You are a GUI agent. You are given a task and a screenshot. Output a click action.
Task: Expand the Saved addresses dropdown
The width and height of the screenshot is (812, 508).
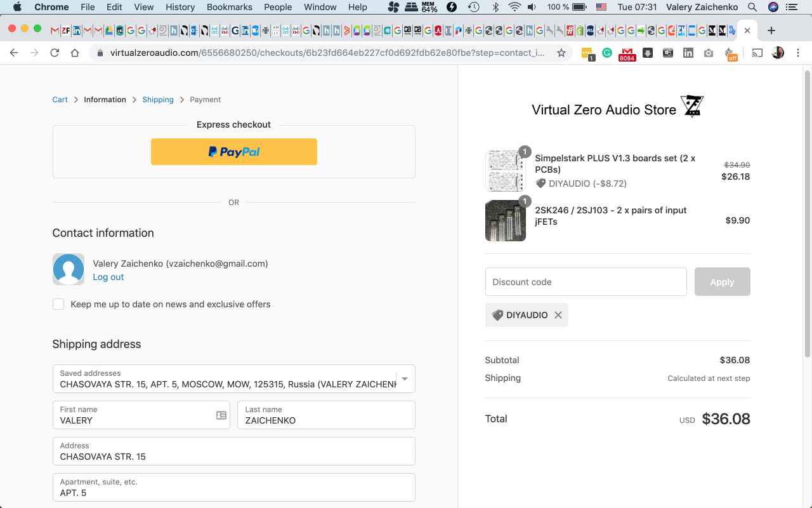pyautogui.click(x=404, y=379)
